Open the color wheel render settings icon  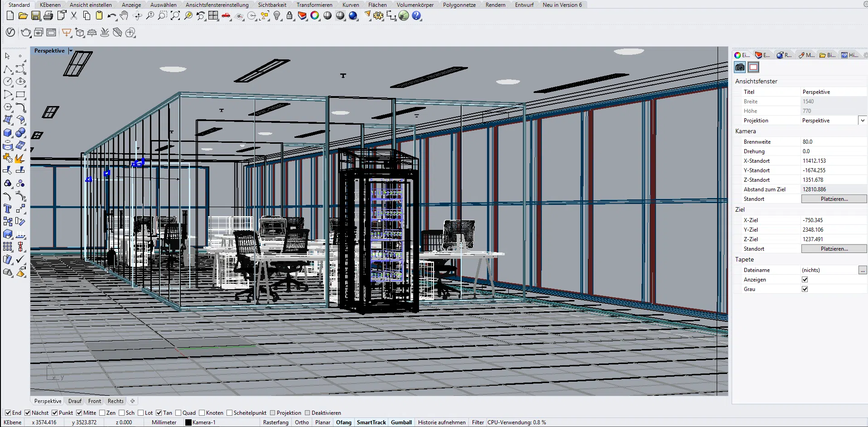tap(314, 15)
